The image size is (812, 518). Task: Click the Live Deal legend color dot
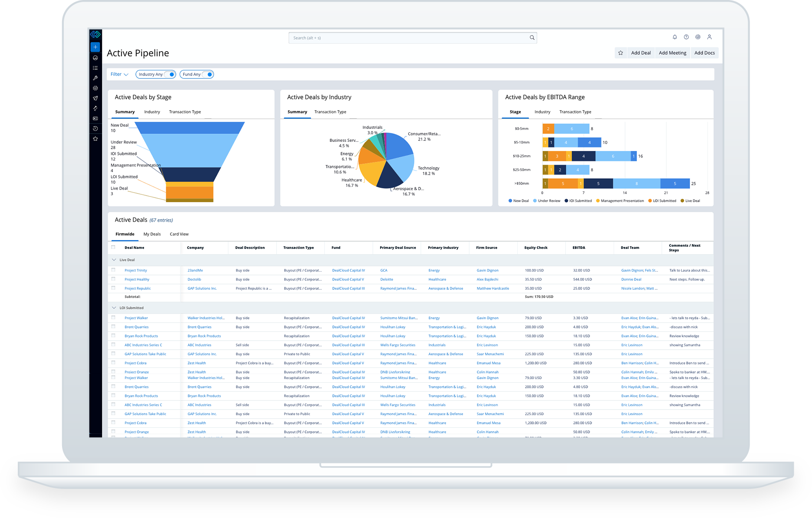tap(683, 200)
